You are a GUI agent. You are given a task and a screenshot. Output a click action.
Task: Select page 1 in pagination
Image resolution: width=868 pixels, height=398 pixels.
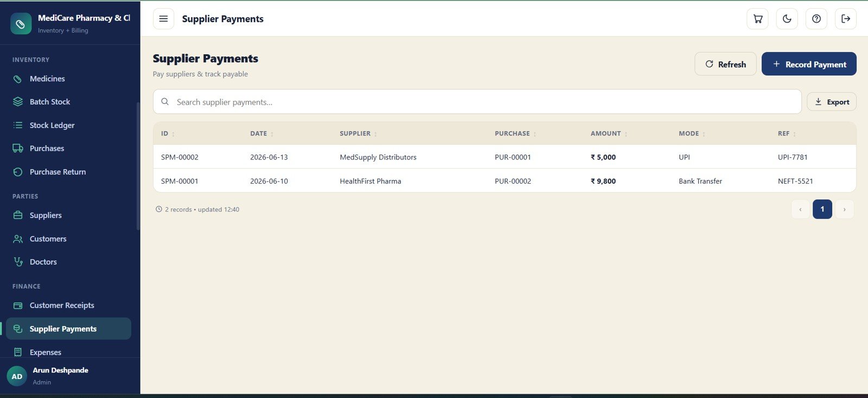[x=822, y=209]
